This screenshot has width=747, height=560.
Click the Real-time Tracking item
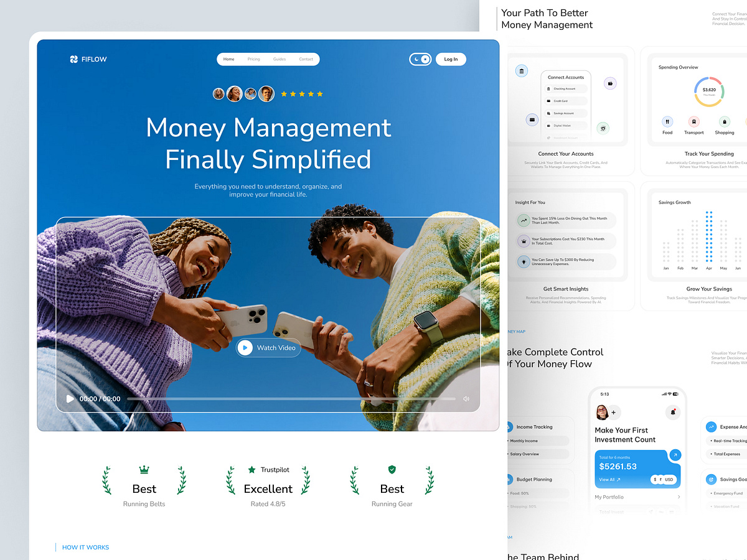coord(726,441)
